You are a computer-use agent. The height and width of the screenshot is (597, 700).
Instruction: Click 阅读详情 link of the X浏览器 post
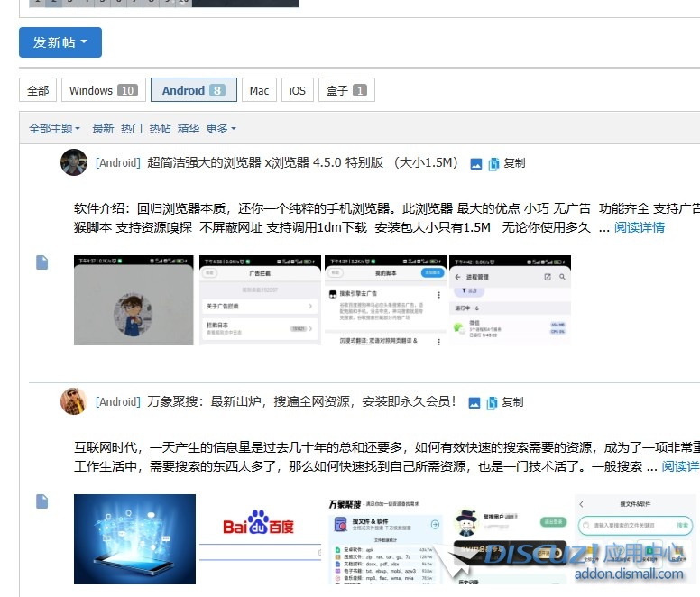(640, 227)
